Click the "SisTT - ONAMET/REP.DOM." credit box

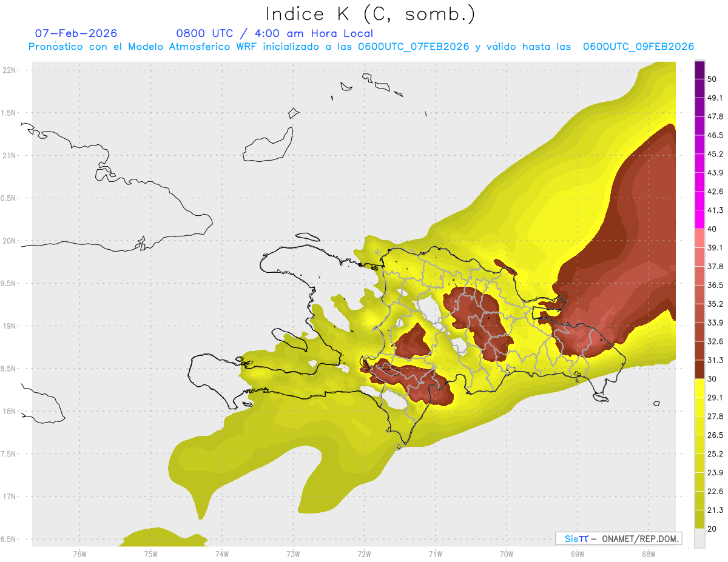pyautogui.click(x=618, y=538)
